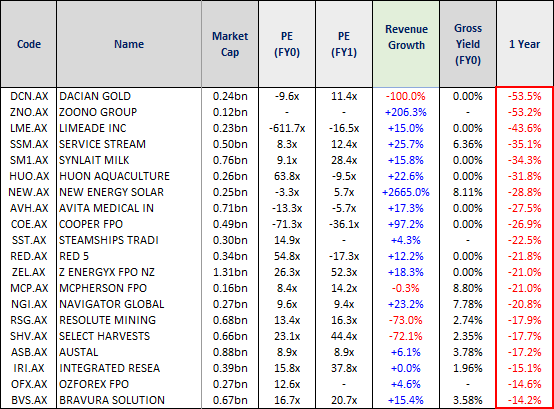The height and width of the screenshot is (409, 554).
Task: Click the PE (FY1) column header
Action: tap(344, 44)
